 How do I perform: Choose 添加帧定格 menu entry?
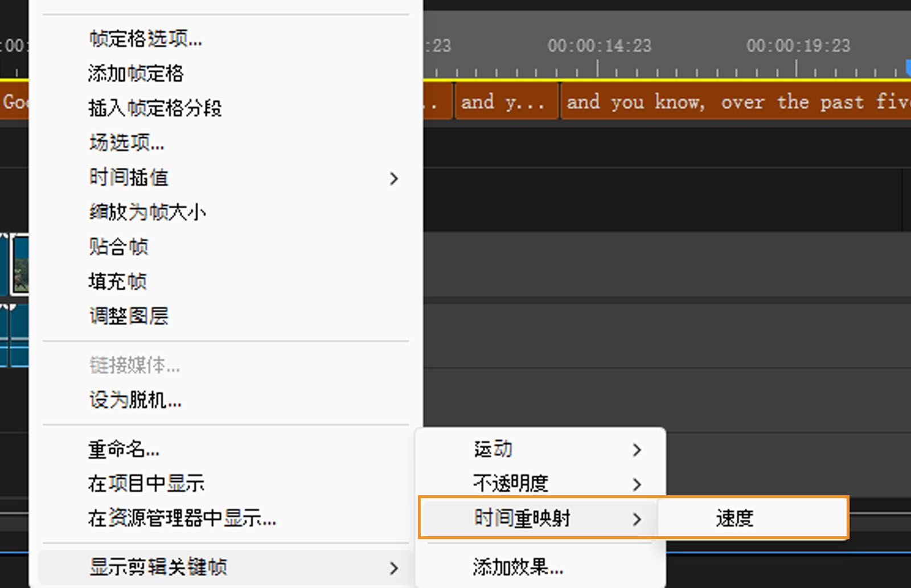(x=226, y=73)
